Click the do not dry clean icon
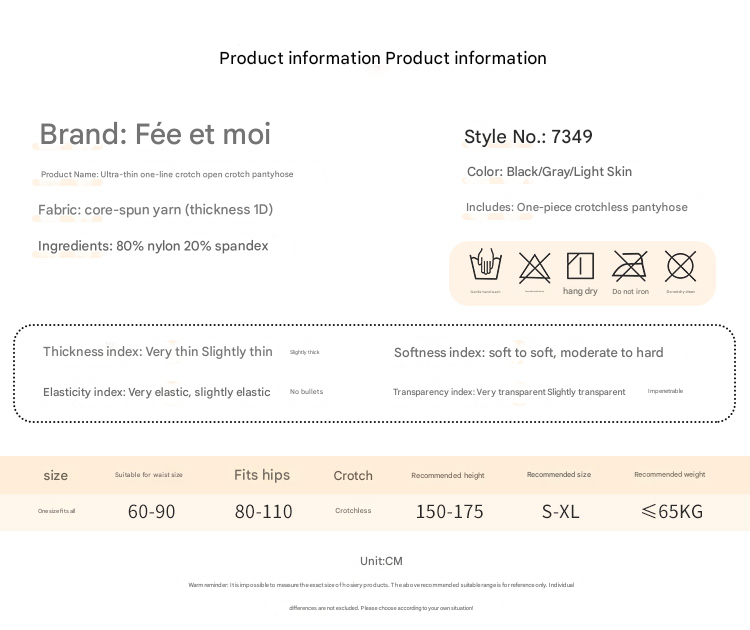Image resolution: width=750 pixels, height=630 pixels. point(681,266)
